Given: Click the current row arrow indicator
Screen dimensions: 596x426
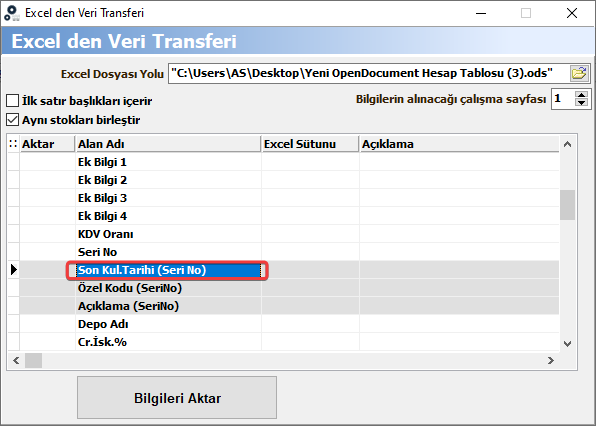Looking at the screenshot, I should click(x=14, y=270).
